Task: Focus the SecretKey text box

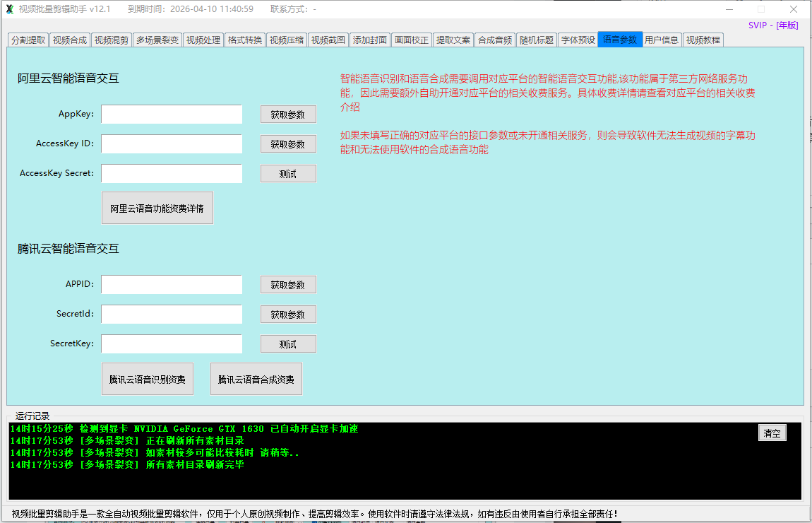Action: pos(172,344)
